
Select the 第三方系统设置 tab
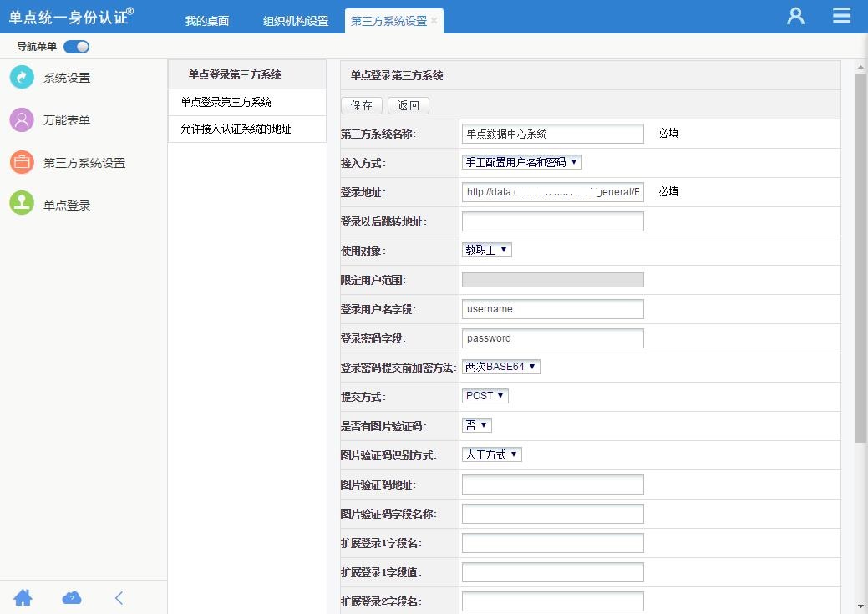pos(388,21)
